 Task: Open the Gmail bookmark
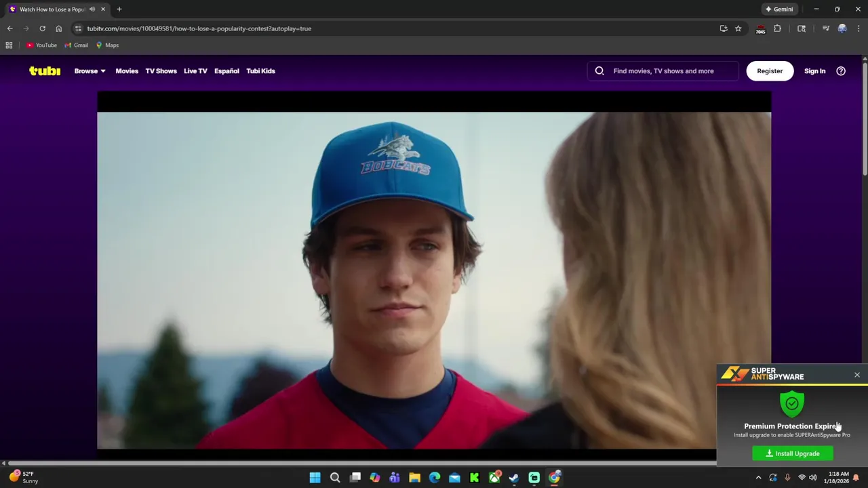(76, 45)
